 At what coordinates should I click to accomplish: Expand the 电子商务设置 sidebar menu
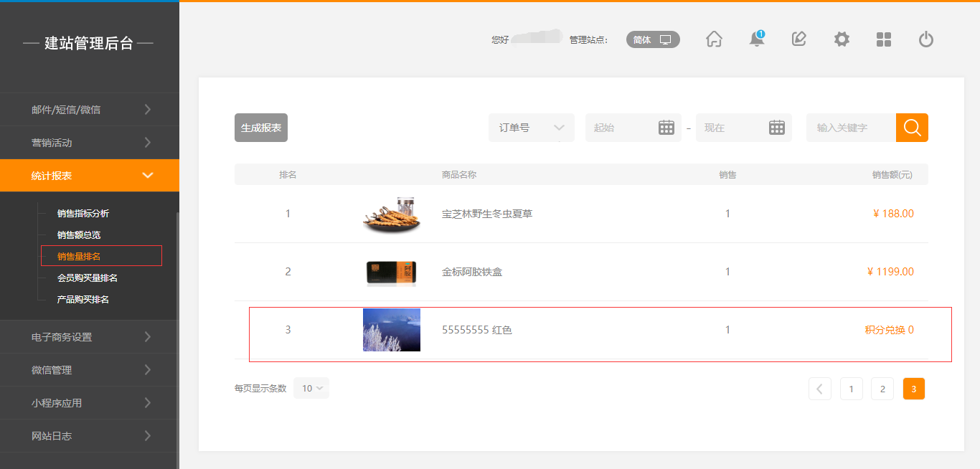click(x=90, y=337)
